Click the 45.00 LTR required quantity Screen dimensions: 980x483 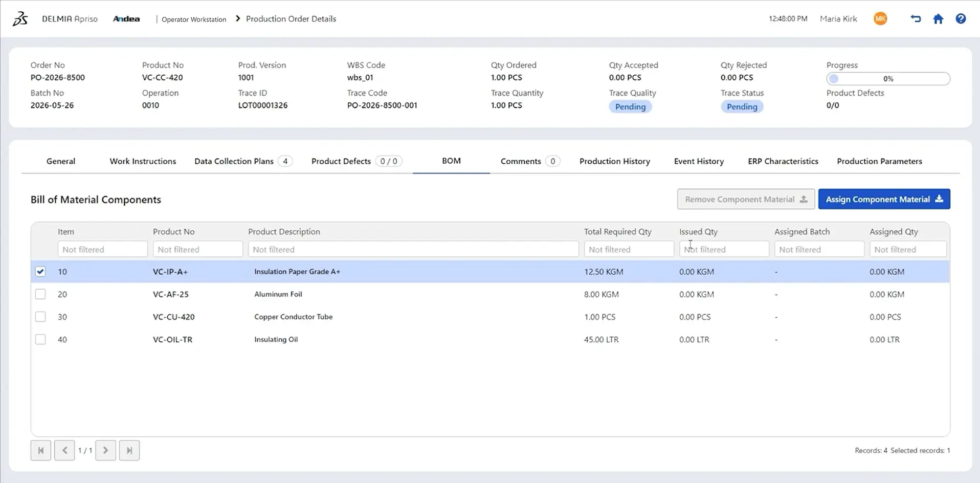click(x=602, y=339)
